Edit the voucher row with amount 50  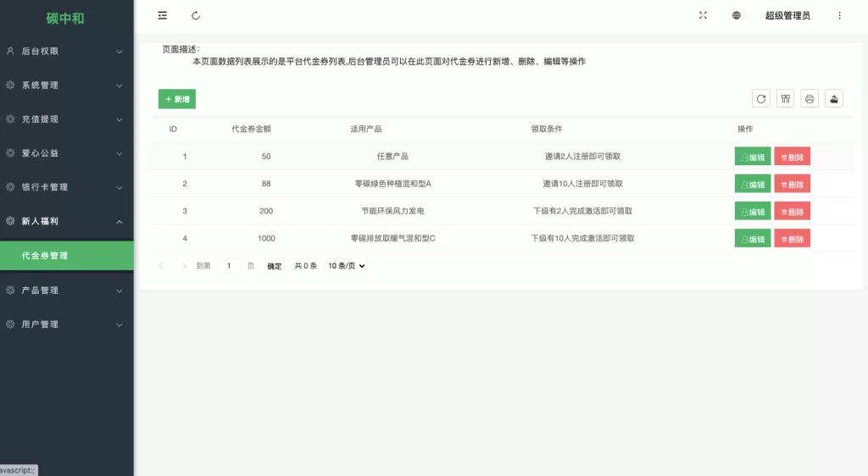coord(753,157)
